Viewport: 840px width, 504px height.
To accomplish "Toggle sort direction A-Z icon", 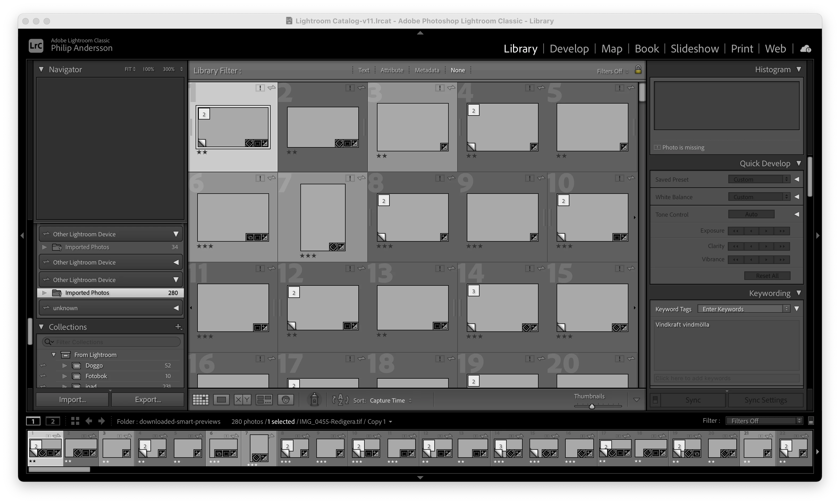I will [340, 400].
